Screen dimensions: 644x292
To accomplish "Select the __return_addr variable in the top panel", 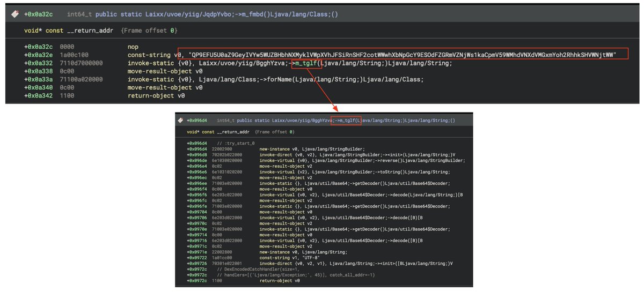I will pyautogui.click(x=90, y=31).
